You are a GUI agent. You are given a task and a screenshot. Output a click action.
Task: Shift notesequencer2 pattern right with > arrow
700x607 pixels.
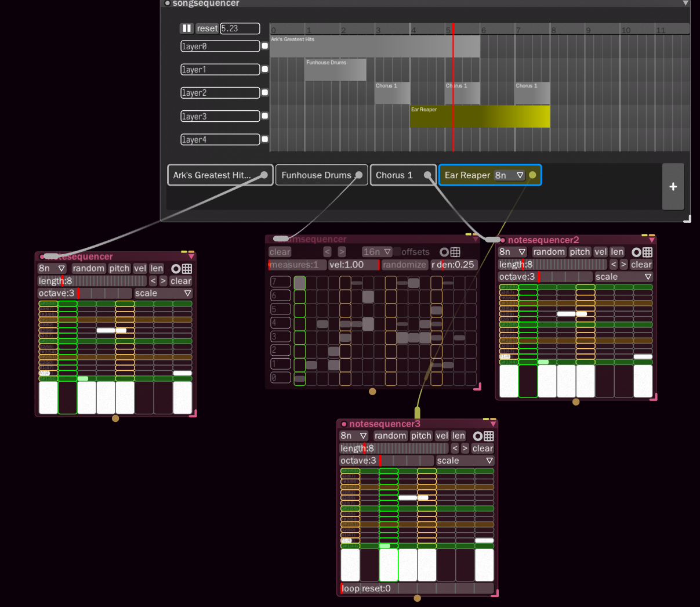(x=623, y=265)
